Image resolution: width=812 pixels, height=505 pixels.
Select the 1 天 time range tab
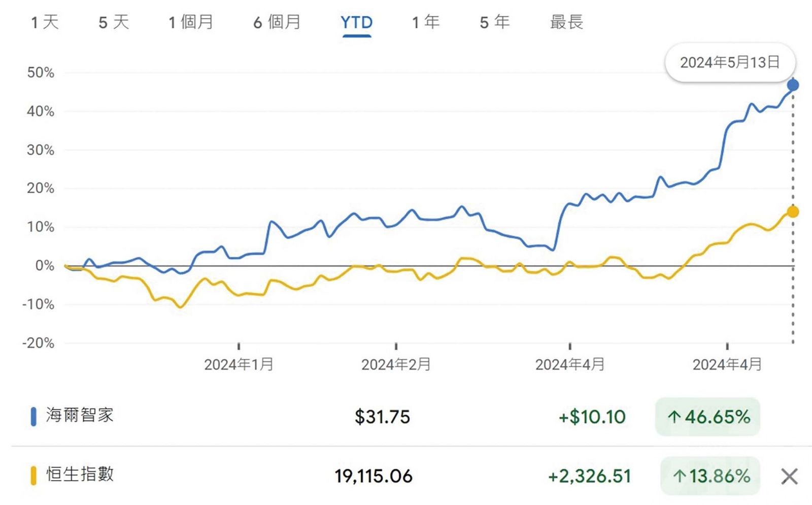pos(45,22)
